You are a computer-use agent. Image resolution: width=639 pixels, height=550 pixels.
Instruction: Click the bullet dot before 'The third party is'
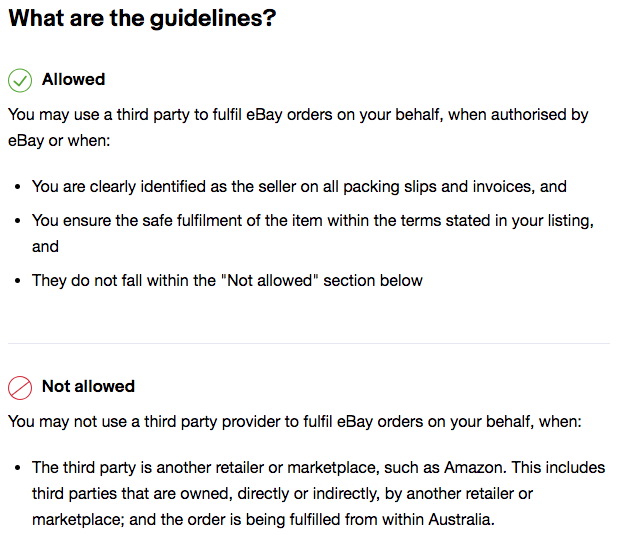tap(18, 468)
